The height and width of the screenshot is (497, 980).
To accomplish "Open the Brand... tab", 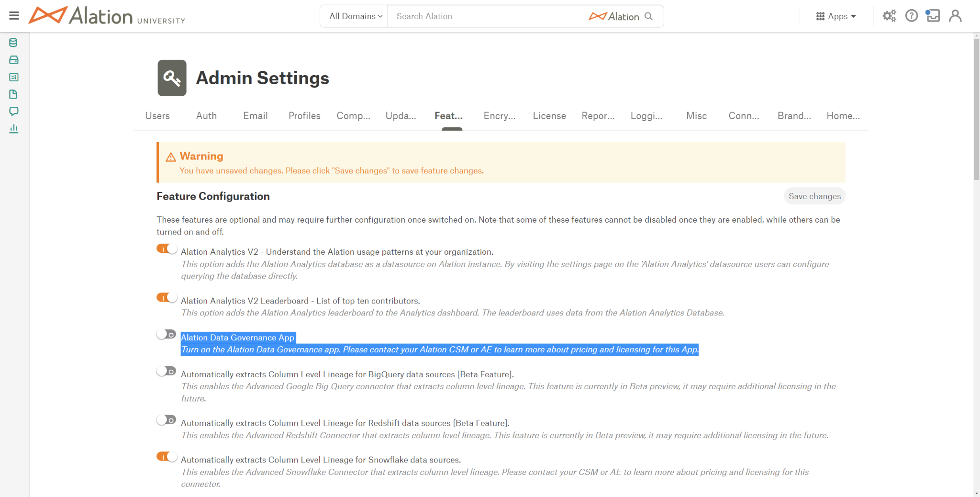I will 794,116.
